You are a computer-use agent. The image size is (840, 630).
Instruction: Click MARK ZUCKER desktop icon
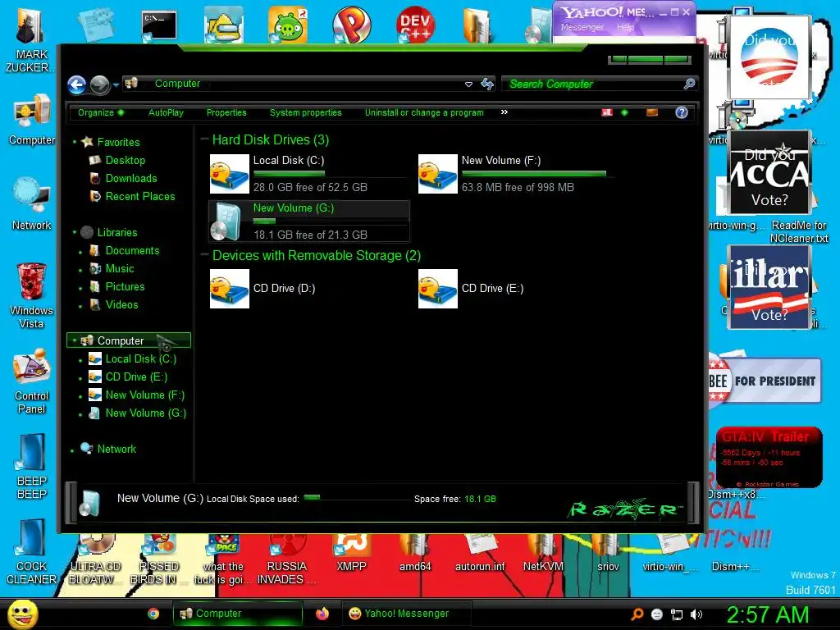30,39
